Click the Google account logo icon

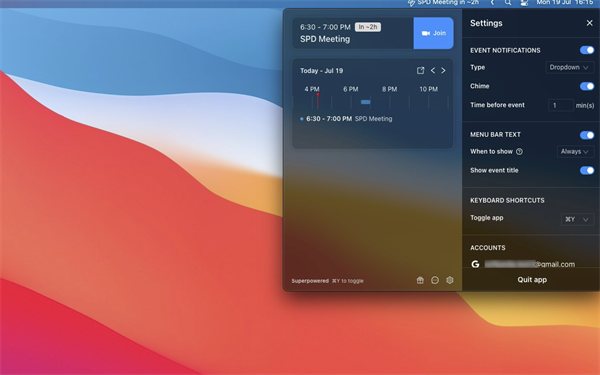coord(475,264)
